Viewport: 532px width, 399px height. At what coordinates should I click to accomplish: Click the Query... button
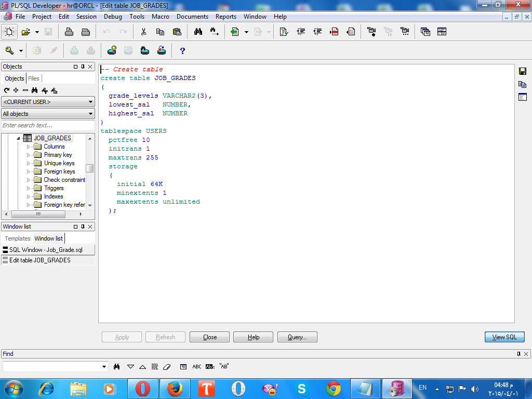point(297,337)
